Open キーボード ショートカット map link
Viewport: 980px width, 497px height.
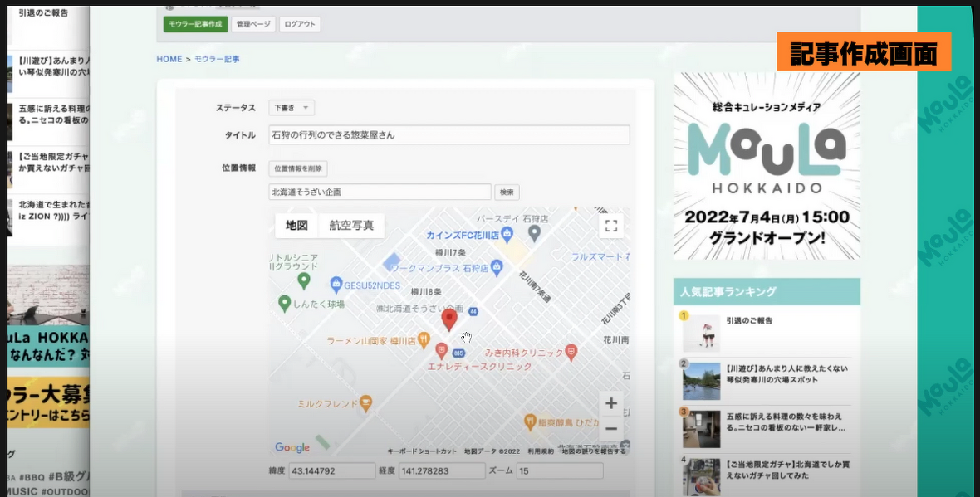pos(422,451)
